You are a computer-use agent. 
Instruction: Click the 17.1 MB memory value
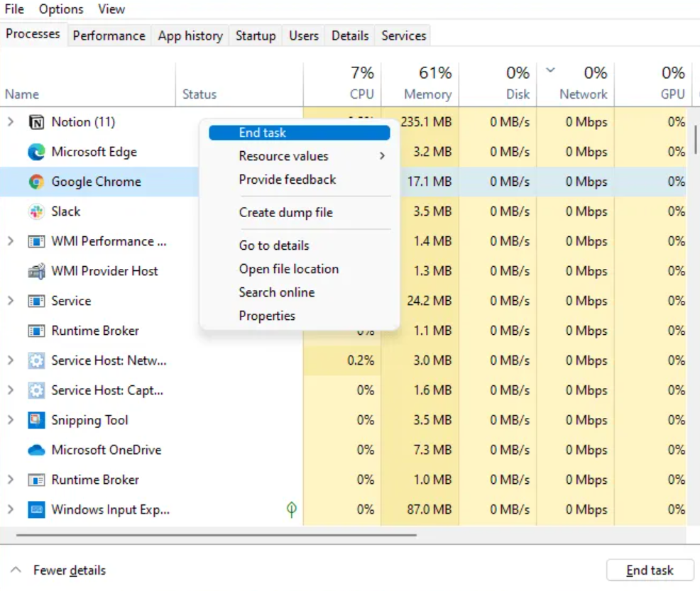pyautogui.click(x=430, y=182)
